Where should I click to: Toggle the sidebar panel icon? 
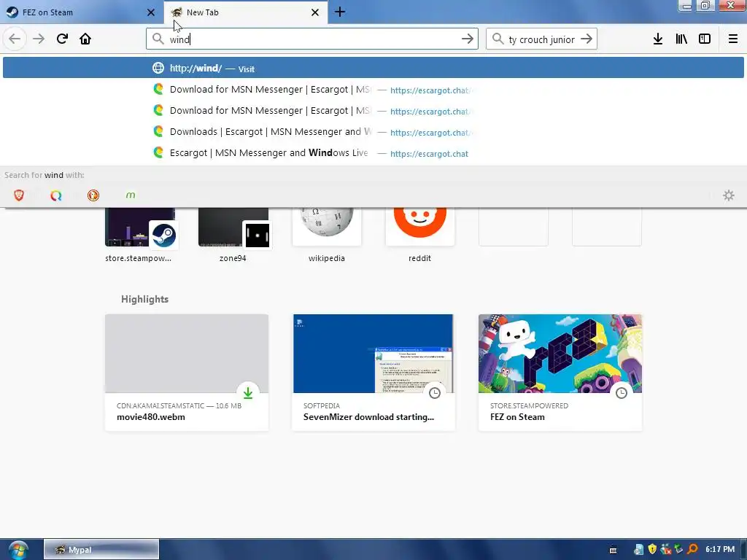click(705, 39)
